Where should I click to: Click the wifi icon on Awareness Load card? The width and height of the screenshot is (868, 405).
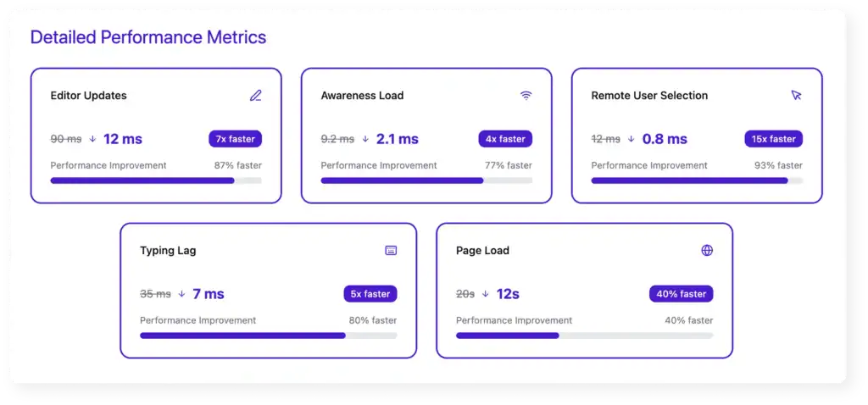(x=526, y=96)
